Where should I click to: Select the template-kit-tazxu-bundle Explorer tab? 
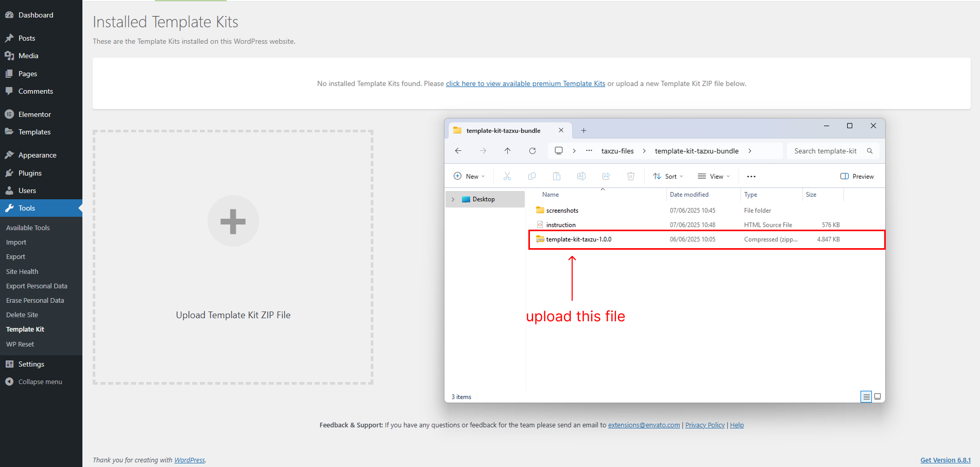503,131
